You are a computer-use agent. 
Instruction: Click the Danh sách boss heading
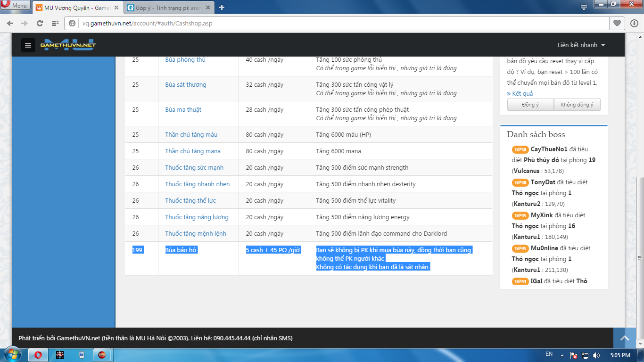(x=536, y=134)
